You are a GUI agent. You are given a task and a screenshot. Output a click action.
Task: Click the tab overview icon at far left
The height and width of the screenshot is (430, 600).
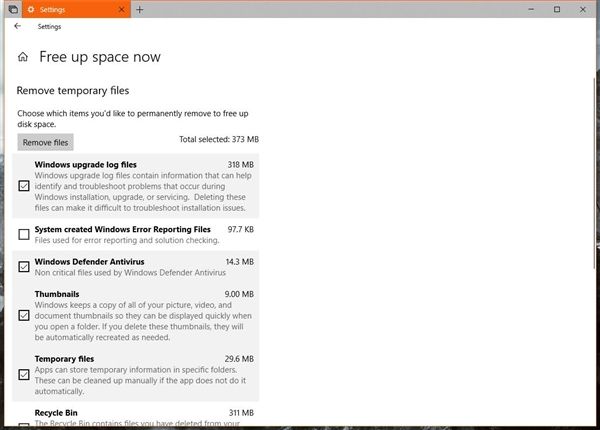click(10, 9)
